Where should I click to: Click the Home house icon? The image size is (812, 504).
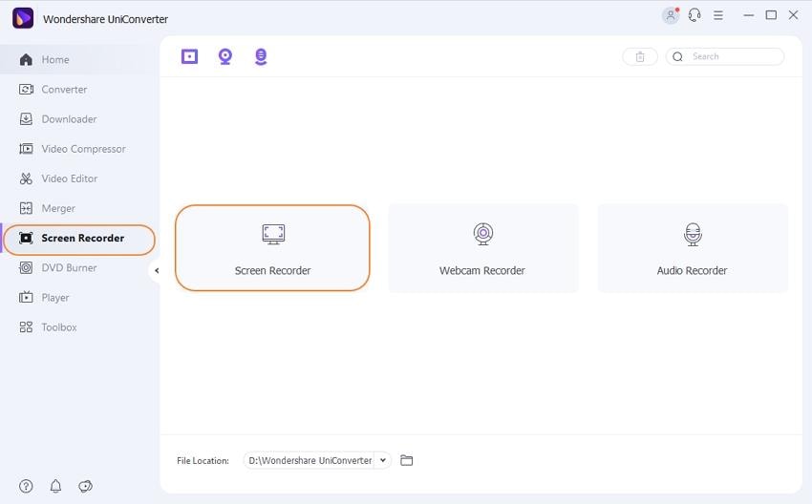tap(26, 59)
